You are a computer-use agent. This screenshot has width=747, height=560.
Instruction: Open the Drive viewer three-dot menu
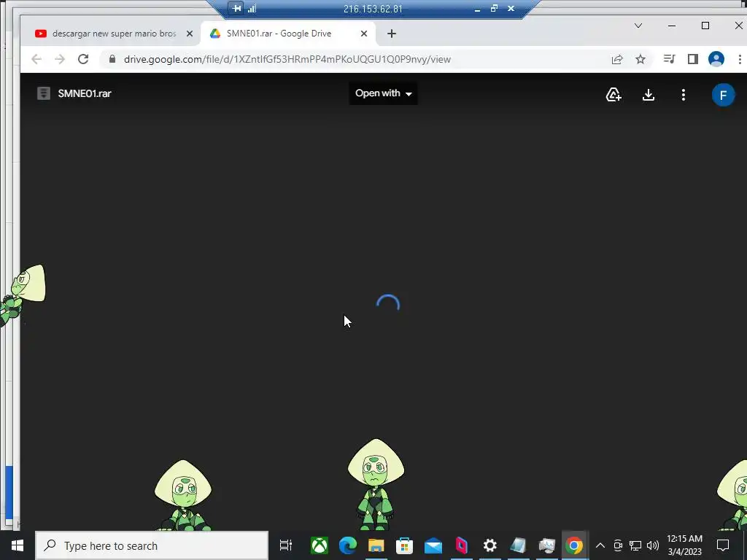tap(683, 95)
